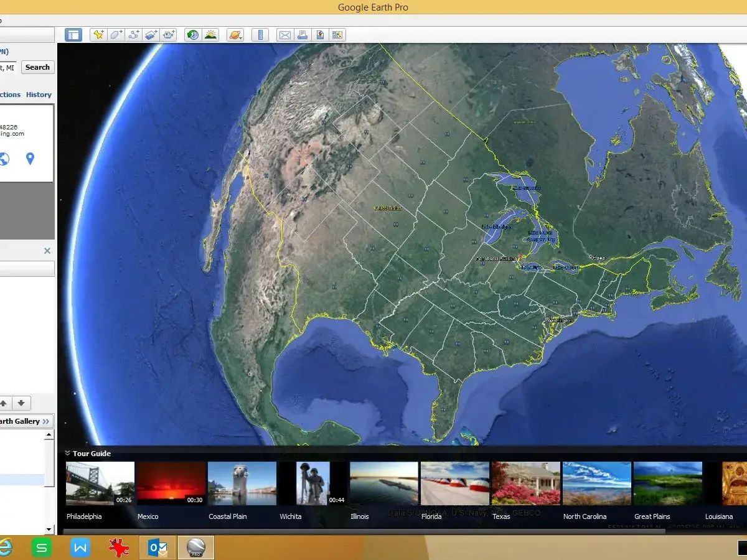Select the Add Path tool
The width and height of the screenshot is (747, 560).
tap(133, 35)
